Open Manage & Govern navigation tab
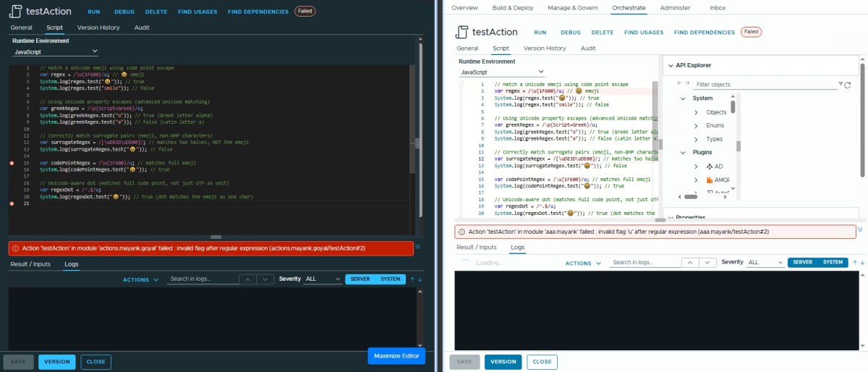868x372 pixels. [573, 7]
